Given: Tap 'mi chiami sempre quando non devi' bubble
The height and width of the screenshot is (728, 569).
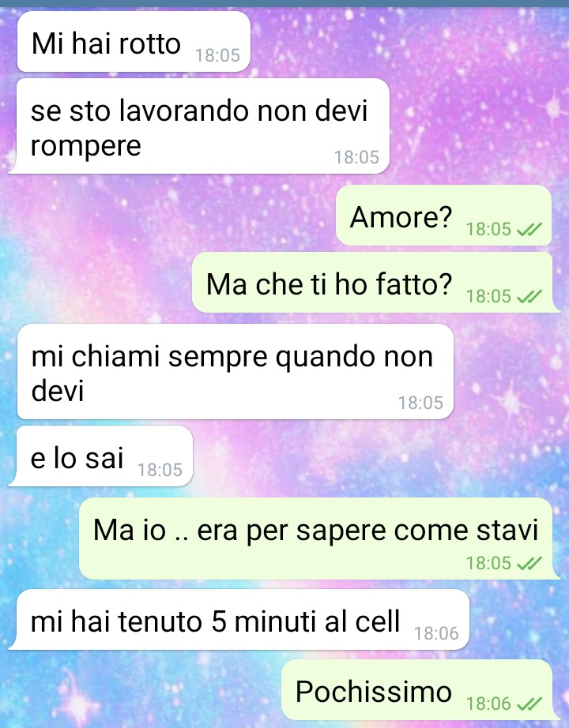Looking at the screenshot, I should point(236,371).
